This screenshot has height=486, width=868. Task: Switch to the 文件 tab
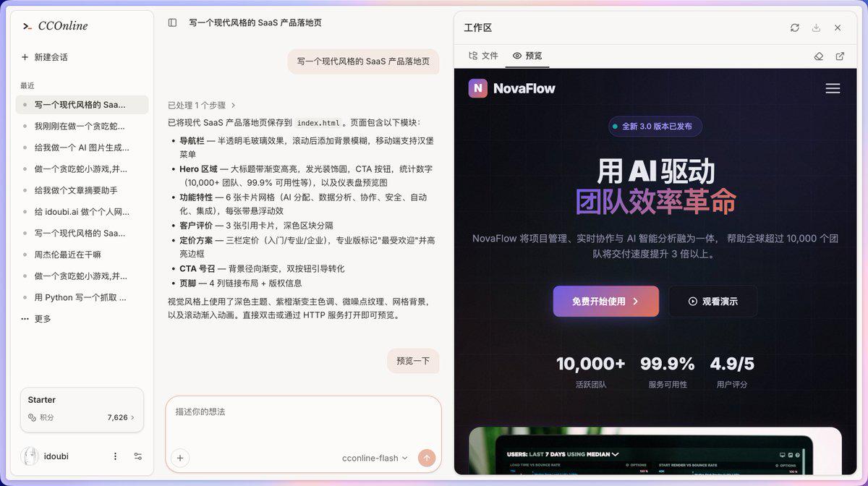pos(483,56)
